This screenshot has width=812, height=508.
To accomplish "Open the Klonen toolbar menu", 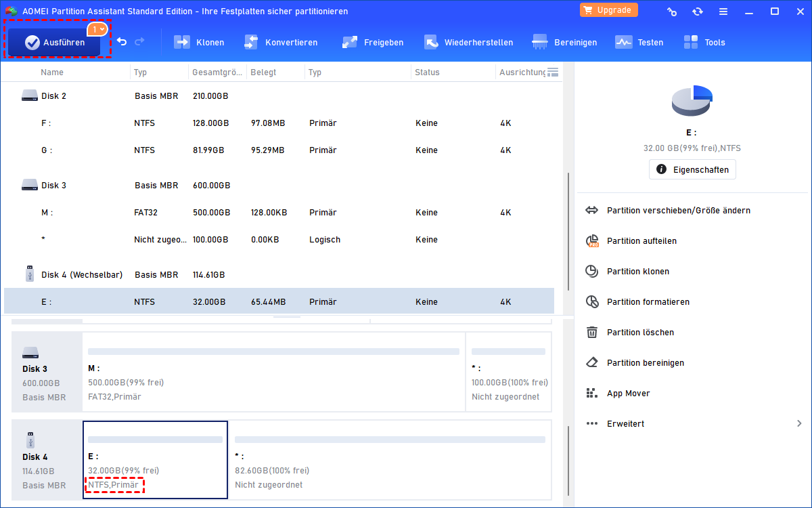I will (199, 42).
